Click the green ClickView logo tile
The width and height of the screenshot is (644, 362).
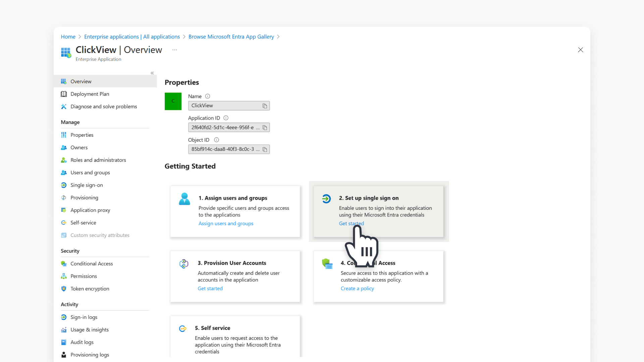pyautogui.click(x=173, y=101)
